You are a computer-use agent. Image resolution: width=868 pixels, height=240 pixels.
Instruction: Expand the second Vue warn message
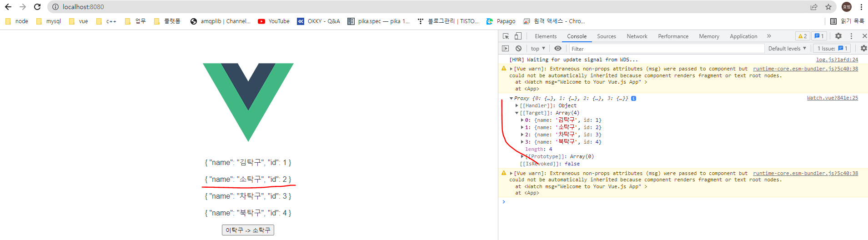[x=511, y=173]
